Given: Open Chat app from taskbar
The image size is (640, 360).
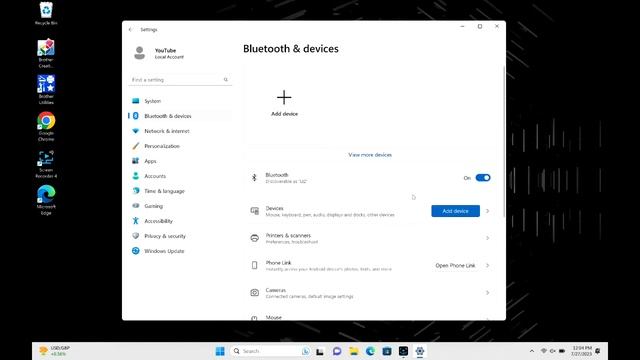Looking at the screenshot, I should [x=337, y=351].
